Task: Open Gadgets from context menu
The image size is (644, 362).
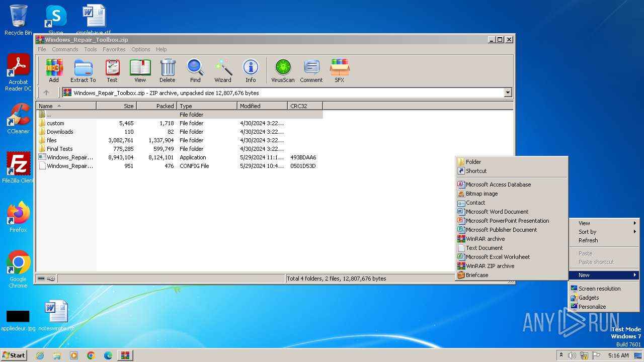Action: [604, 298]
